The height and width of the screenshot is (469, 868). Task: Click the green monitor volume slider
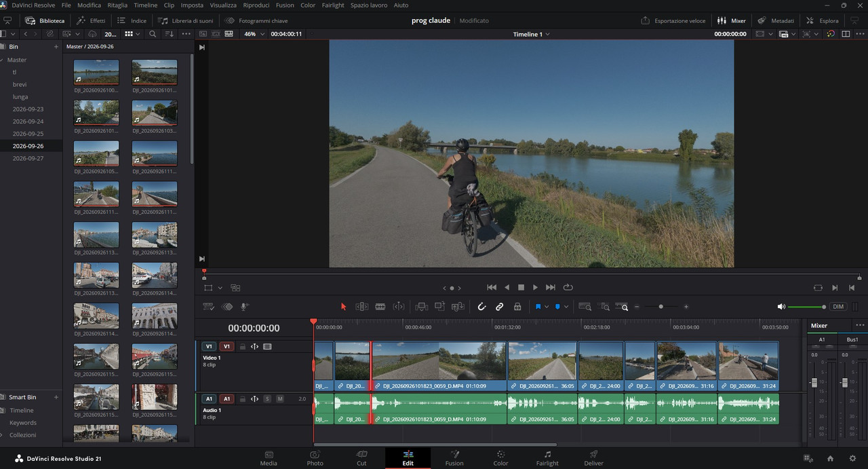point(807,307)
